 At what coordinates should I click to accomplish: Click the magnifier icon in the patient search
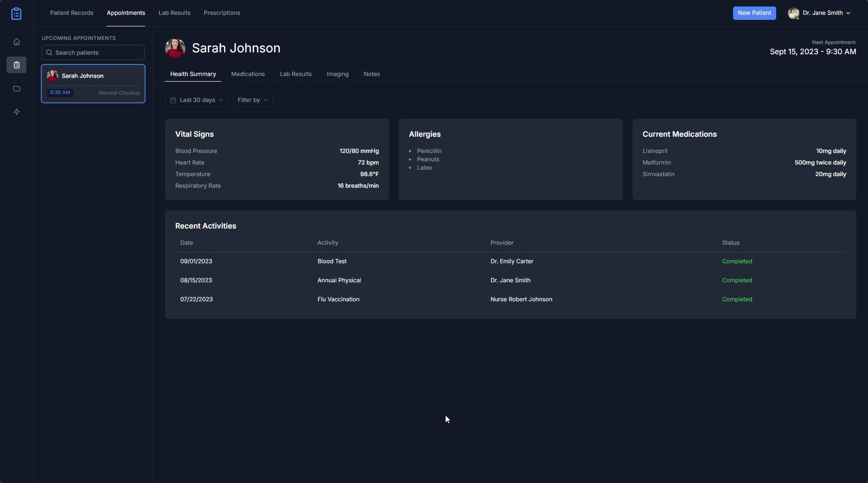(49, 52)
